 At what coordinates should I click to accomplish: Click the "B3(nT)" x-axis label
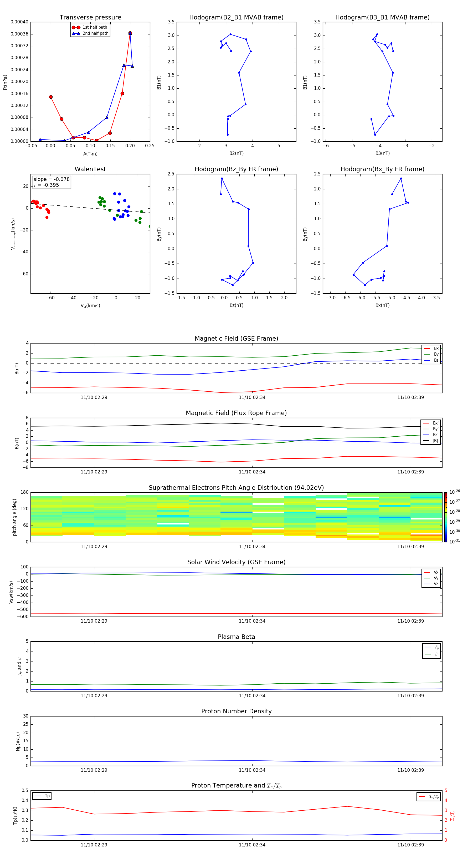coord(382,153)
